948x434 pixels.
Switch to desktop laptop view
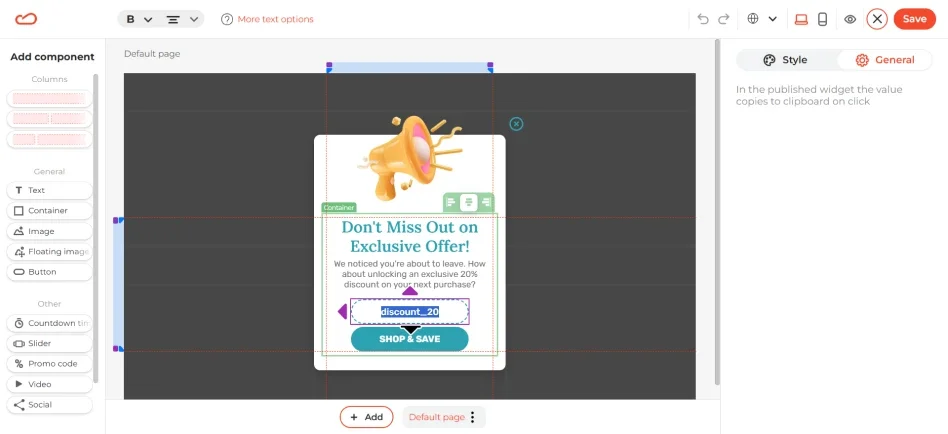coord(801,19)
